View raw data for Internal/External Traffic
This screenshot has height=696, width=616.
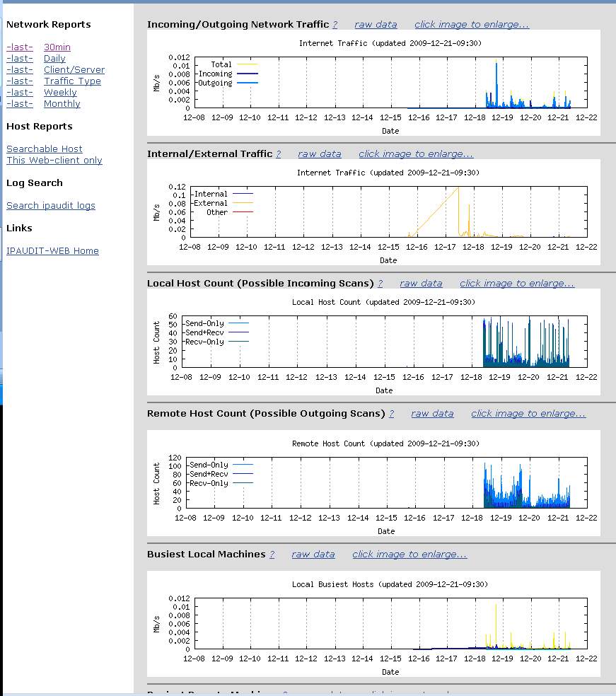pos(320,154)
